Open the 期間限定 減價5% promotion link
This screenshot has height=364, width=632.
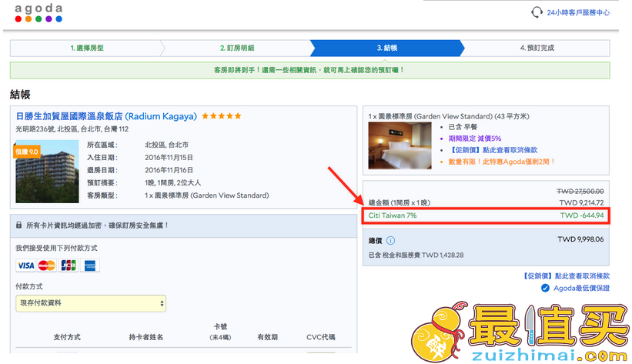pos(475,139)
